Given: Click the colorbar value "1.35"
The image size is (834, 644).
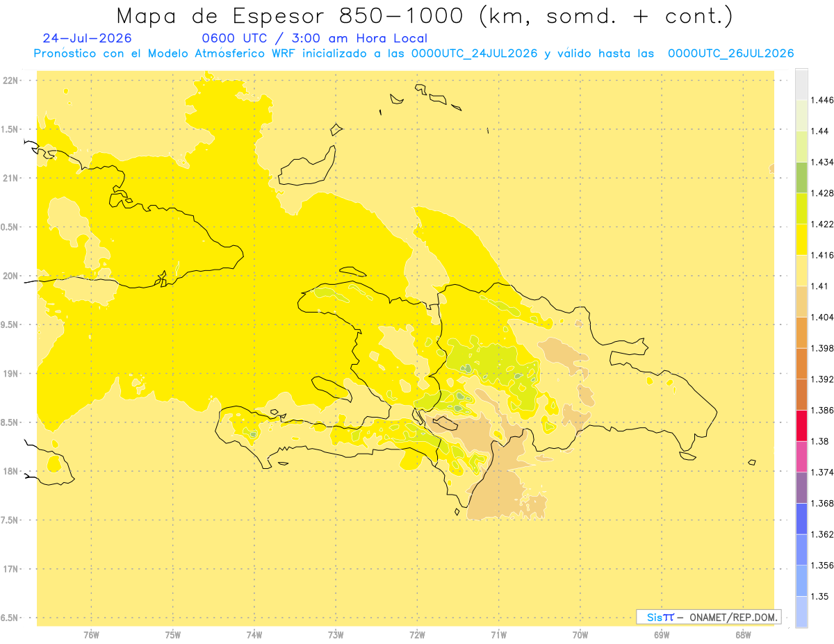Looking at the screenshot, I should click(820, 596).
